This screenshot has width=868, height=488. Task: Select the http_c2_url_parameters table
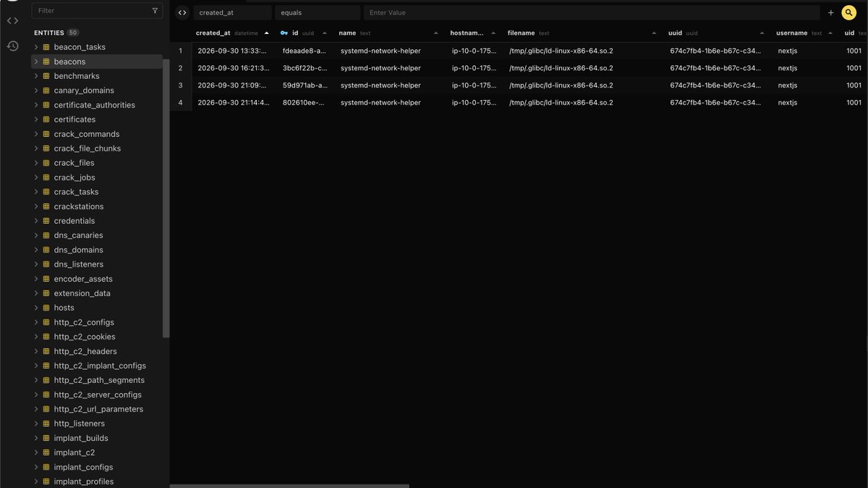click(98, 409)
